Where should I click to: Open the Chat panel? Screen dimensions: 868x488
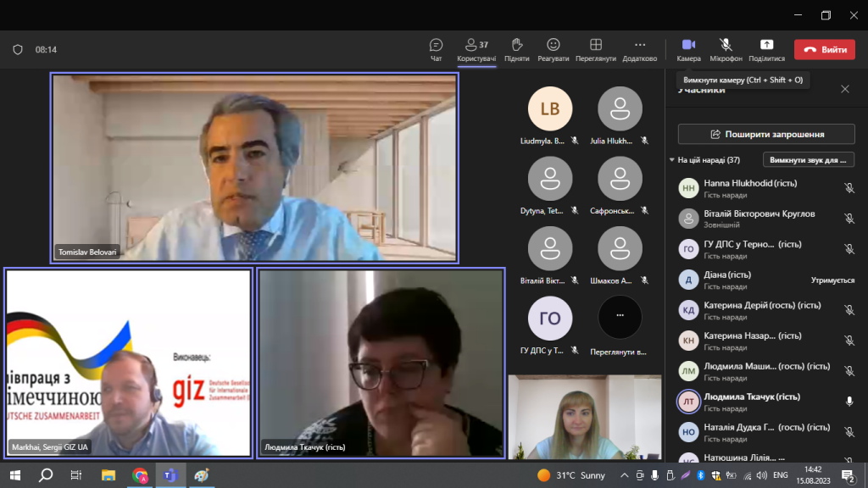(436, 49)
